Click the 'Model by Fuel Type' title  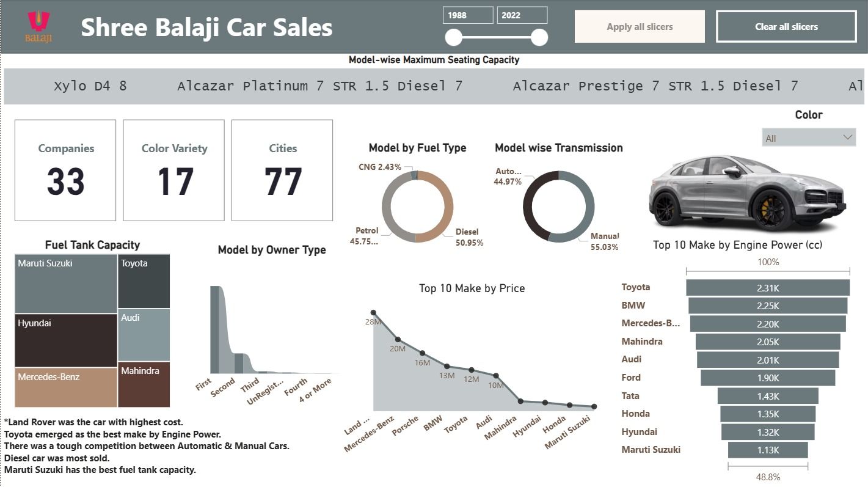417,148
